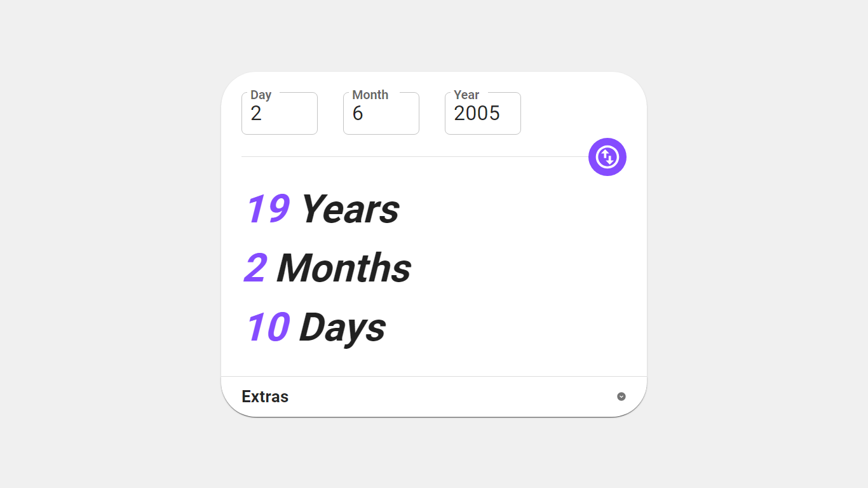868x488 pixels.
Task: Click the Months result text
Action: (344, 268)
